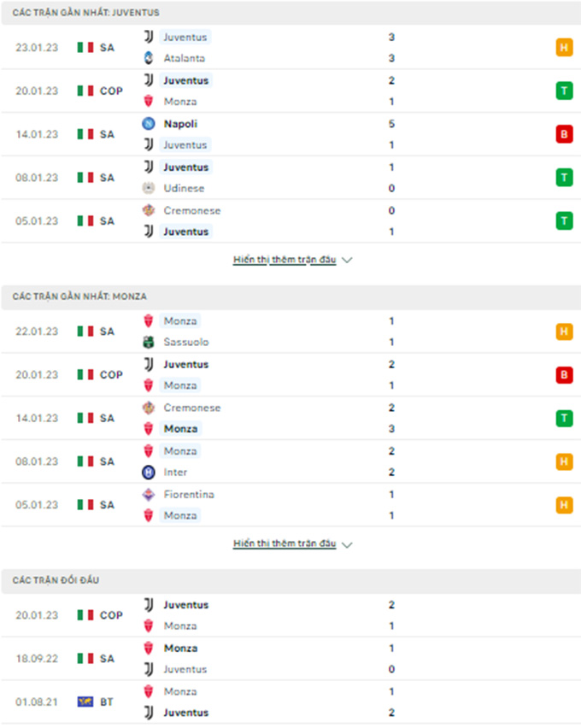Viewport: 581px width, 728px height.
Task: Click the BT competition flag icon
Action: point(85,702)
